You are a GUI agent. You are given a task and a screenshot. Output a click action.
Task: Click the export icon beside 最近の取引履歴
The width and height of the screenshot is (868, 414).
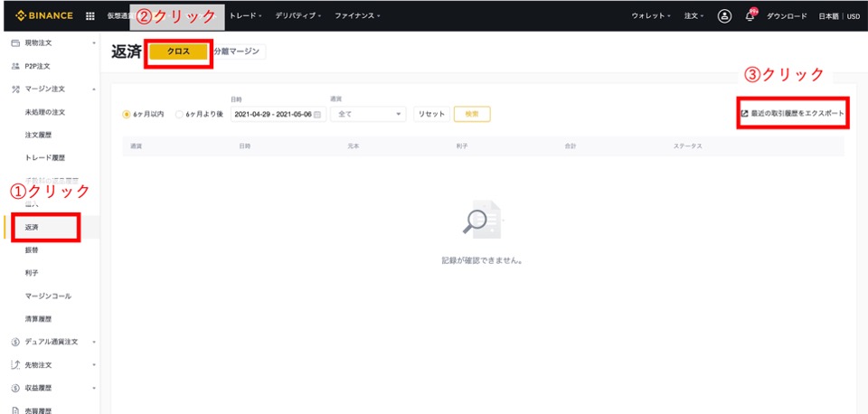[744, 114]
